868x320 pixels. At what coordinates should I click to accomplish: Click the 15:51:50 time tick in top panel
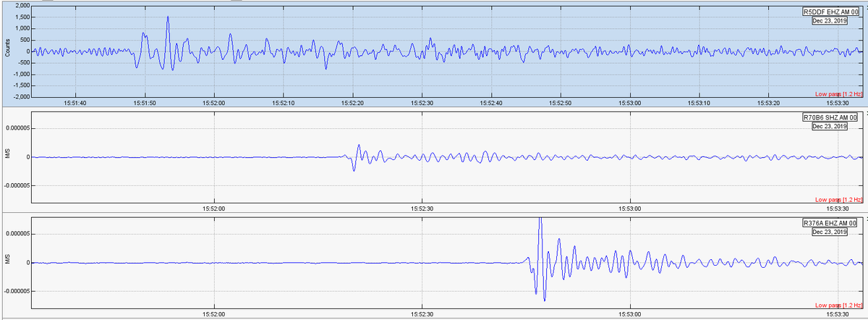coord(145,103)
